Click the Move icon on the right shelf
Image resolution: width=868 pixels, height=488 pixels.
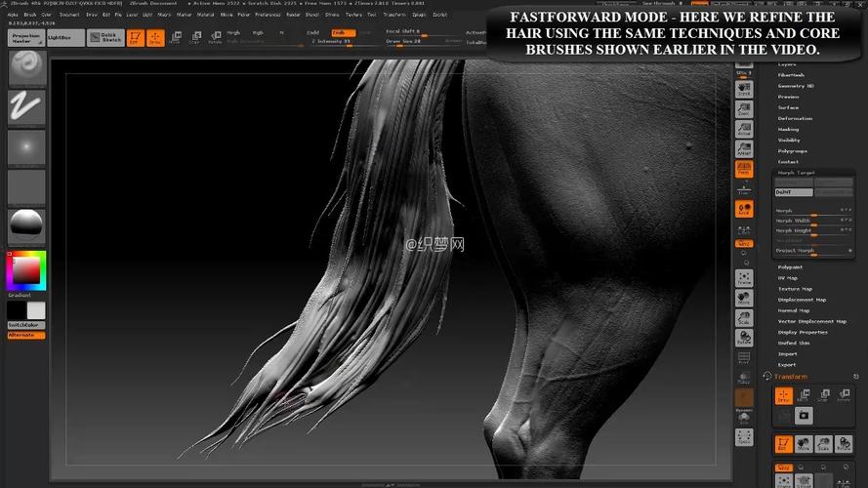click(744, 299)
